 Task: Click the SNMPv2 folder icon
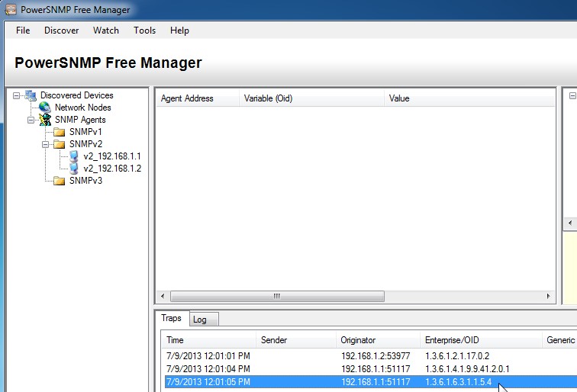click(x=60, y=144)
